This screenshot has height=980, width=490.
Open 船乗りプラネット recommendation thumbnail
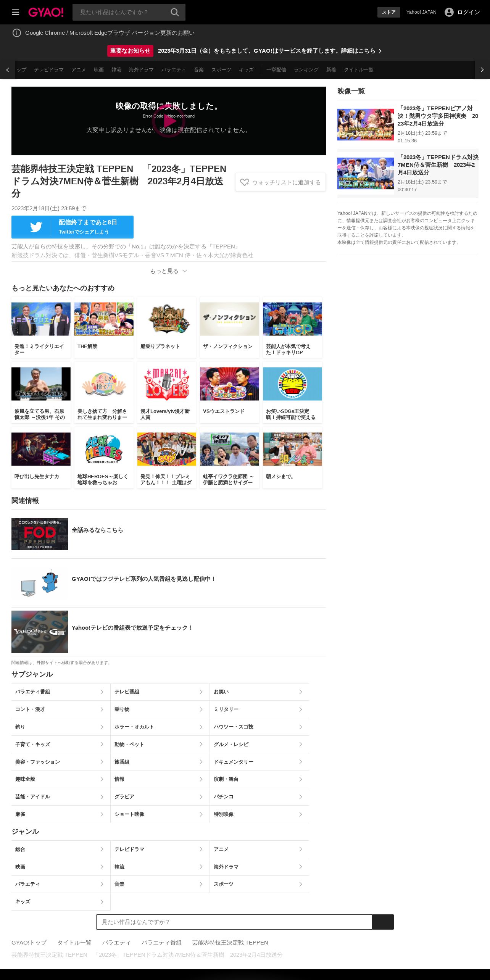[x=167, y=319]
